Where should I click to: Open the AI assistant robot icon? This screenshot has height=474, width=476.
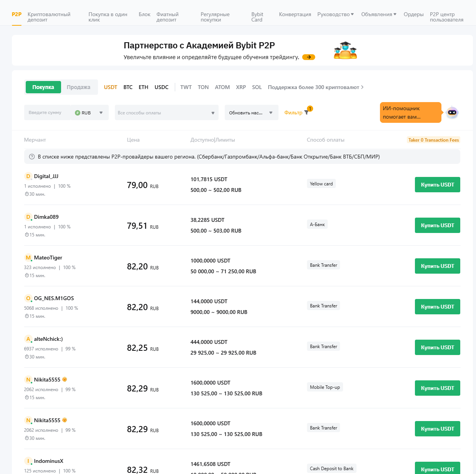(452, 112)
